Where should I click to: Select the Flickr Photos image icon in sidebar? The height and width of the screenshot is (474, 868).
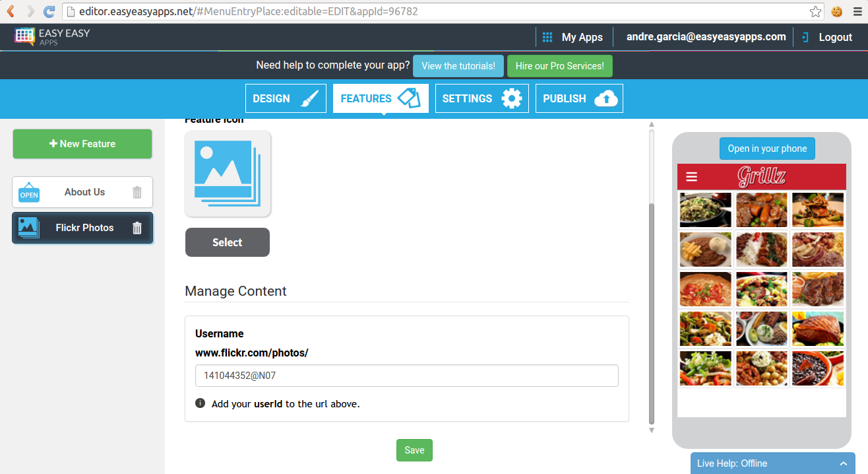point(27,227)
